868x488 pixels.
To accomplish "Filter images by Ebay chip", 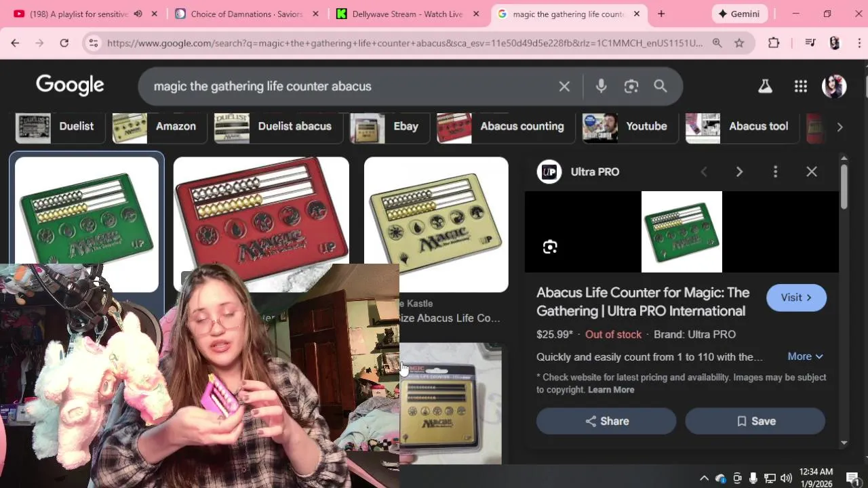I will click(389, 127).
